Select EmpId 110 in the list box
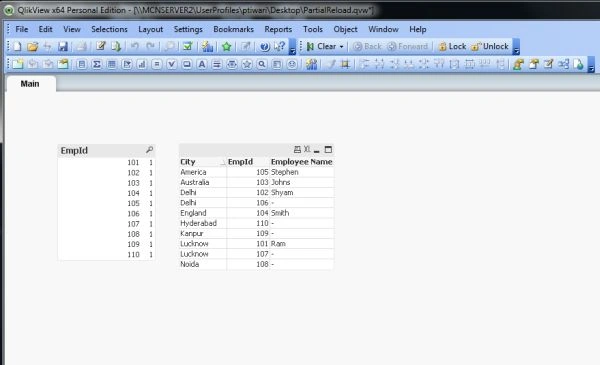Image resolution: width=600 pixels, height=365 pixels. click(106, 254)
